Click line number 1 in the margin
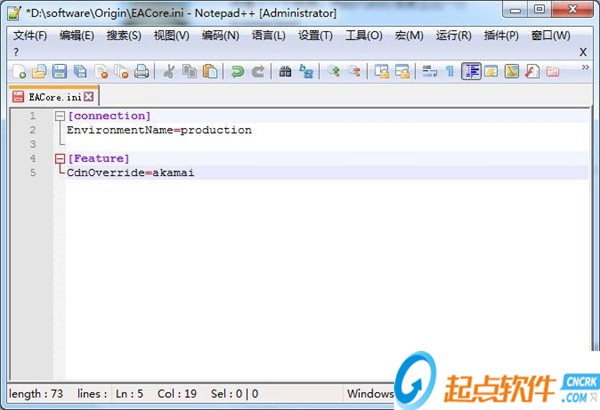 click(x=33, y=116)
